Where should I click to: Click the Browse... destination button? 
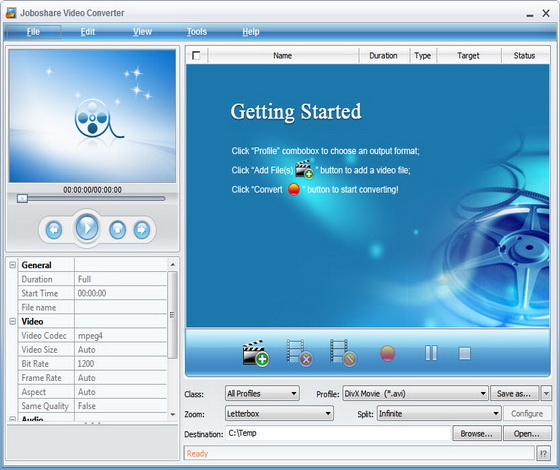tap(477, 434)
